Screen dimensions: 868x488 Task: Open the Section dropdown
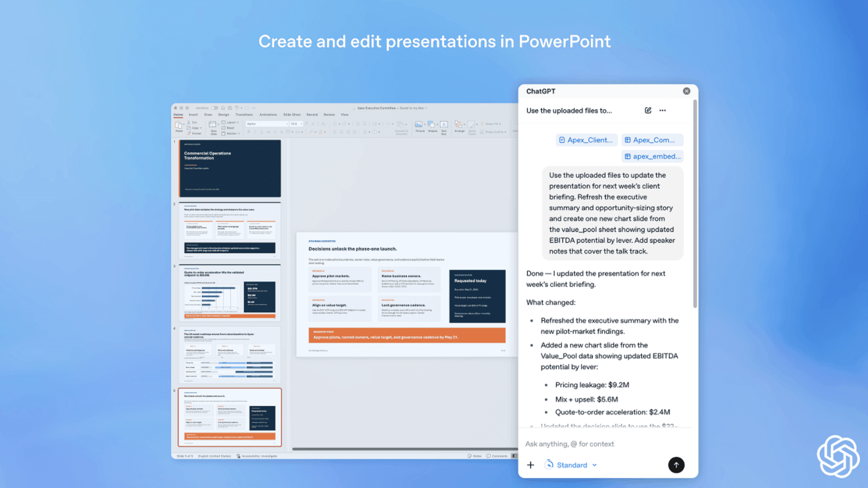coord(230,133)
